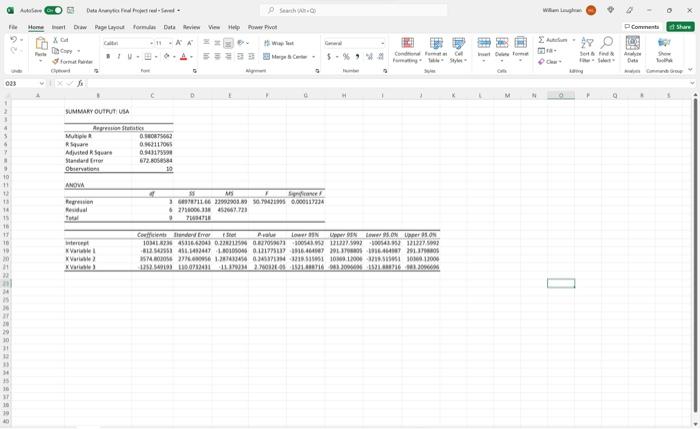Viewport: 700px width, 429px height.
Task: Click the AutoSum sigma button
Action: click(552, 40)
